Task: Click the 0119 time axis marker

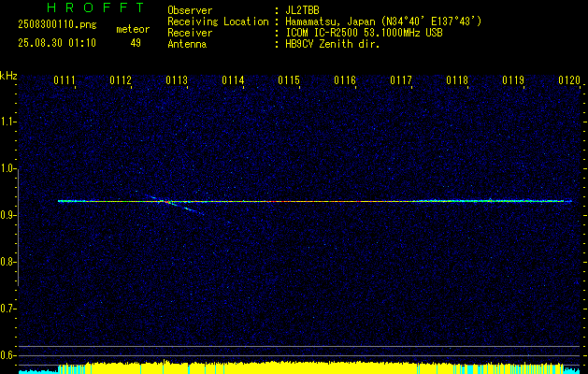Action: (513, 80)
